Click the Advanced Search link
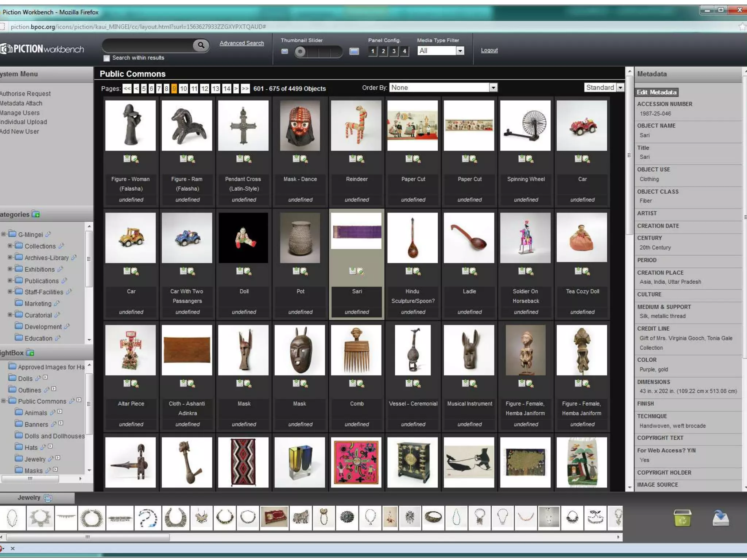747x560 pixels. [x=241, y=43]
